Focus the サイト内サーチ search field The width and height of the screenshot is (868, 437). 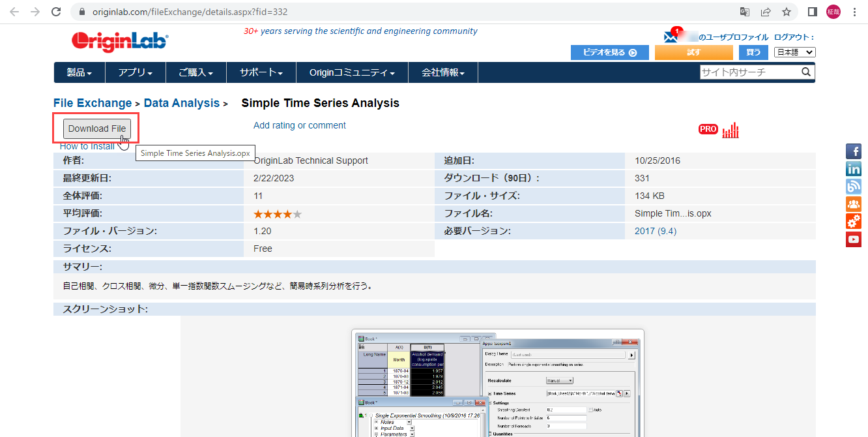coord(750,72)
